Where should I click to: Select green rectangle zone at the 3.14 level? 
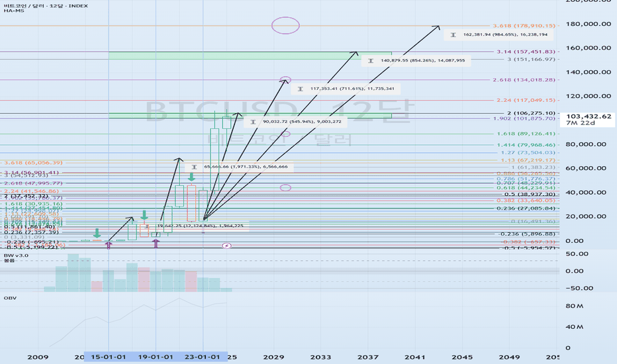coord(250,56)
